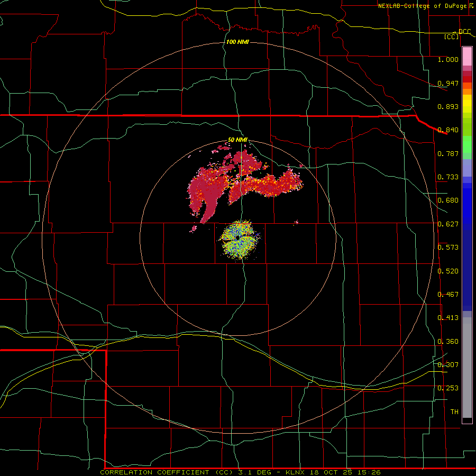Click the 0.360 scale label

[448, 342]
